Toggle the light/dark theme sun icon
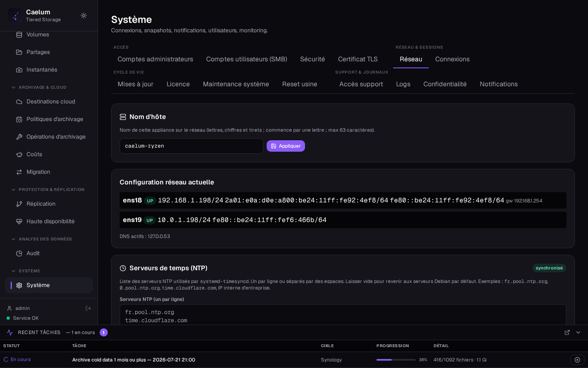This screenshot has height=368, width=588. coord(84,16)
